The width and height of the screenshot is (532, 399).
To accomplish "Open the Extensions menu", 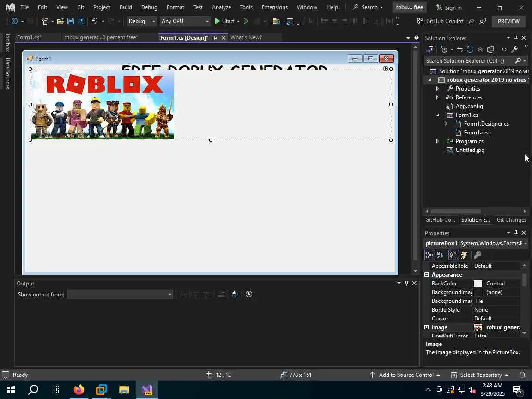I will tap(275, 7).
